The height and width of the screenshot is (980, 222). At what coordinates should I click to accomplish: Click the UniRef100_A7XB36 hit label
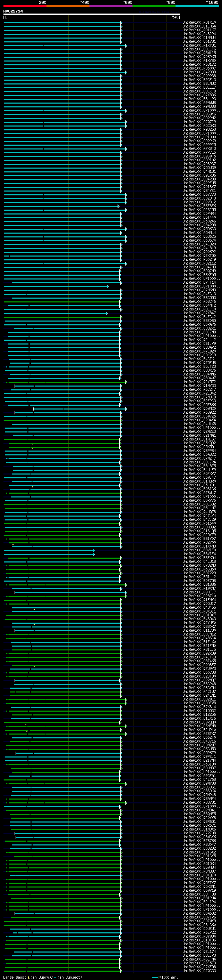tap(199, 95)
